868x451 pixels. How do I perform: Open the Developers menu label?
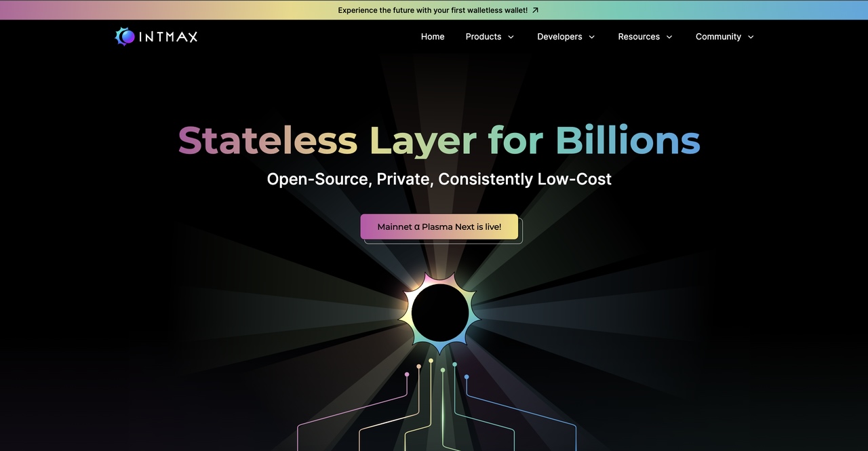click(559, 37)
